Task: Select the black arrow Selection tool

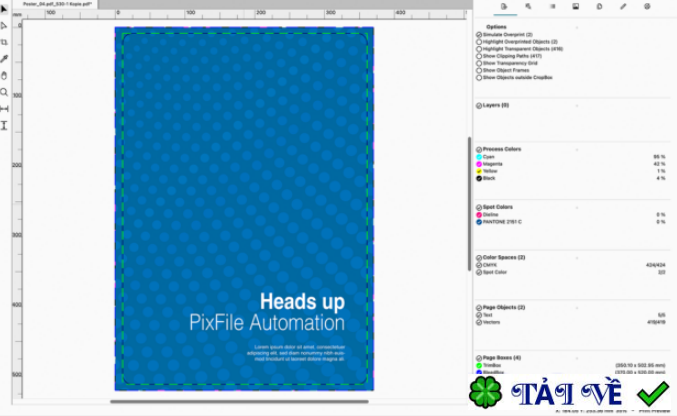Action: pos(4,9)
